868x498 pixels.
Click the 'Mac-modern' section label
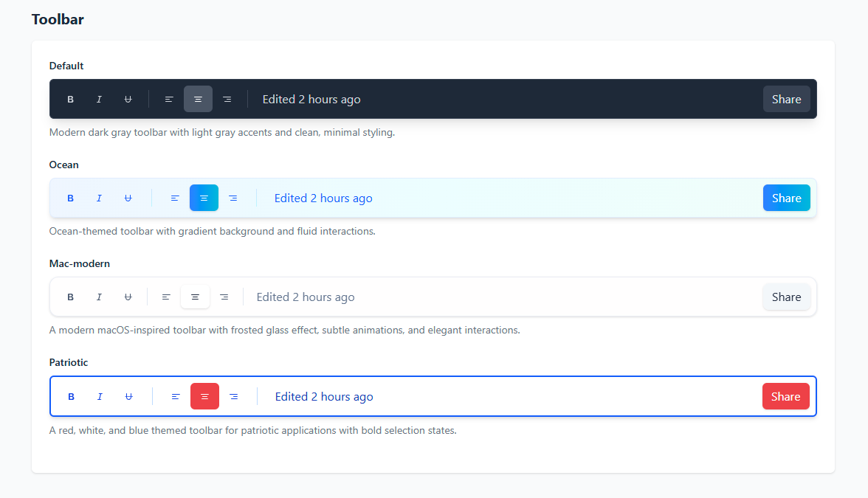pos(79,263)
